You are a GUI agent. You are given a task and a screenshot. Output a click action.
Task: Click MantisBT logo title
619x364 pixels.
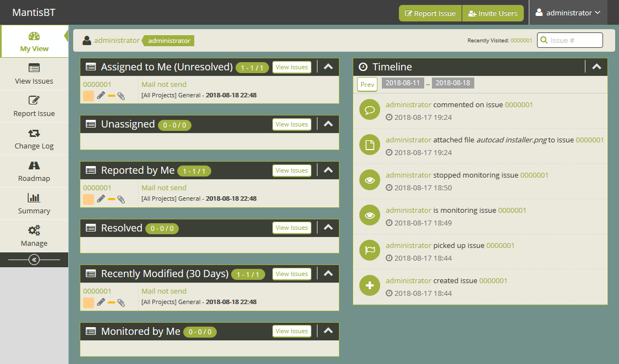34,12
